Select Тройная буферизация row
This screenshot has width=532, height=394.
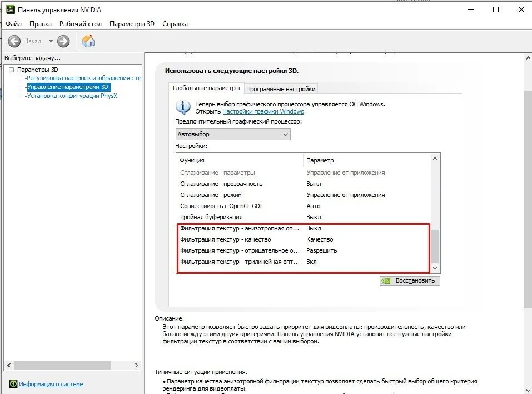[x=304, y=217]
